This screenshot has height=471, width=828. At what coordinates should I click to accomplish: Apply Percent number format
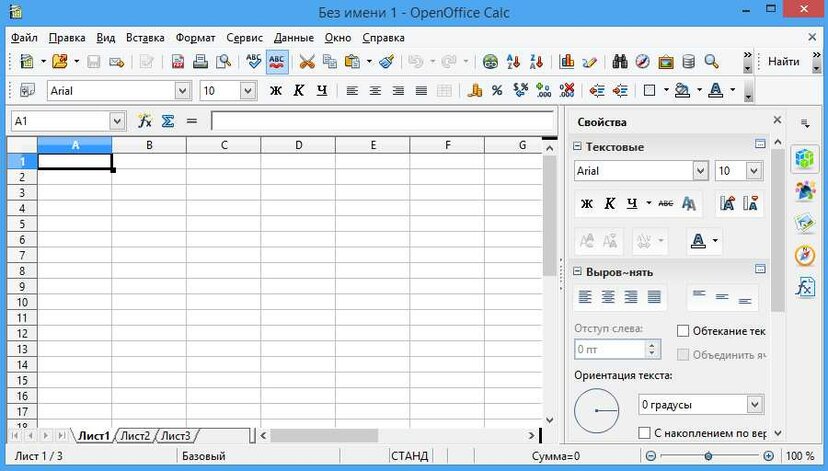pos(497,91)
